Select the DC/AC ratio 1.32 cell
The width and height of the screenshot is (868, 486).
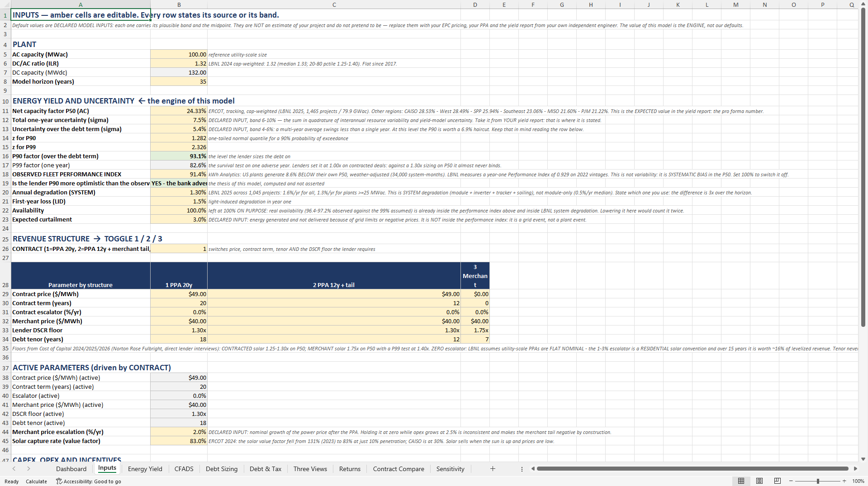pyautogui.click(x=179, y=63)
